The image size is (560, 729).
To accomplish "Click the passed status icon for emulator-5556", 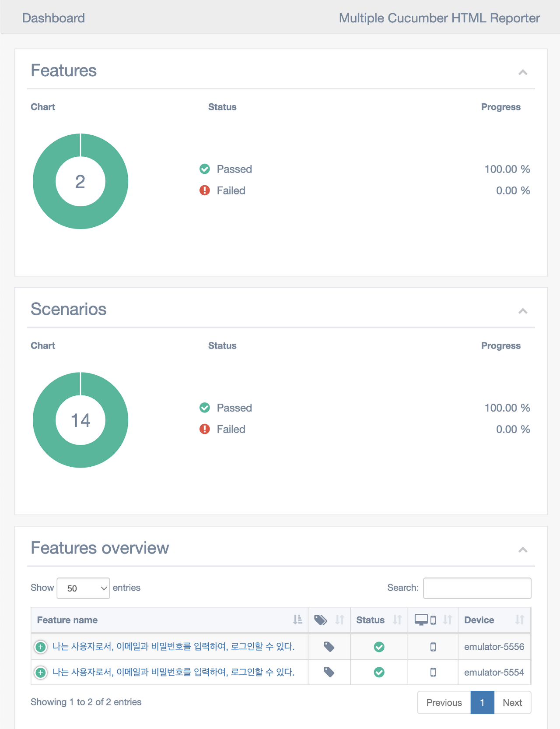I will click(x=379, y=647).
